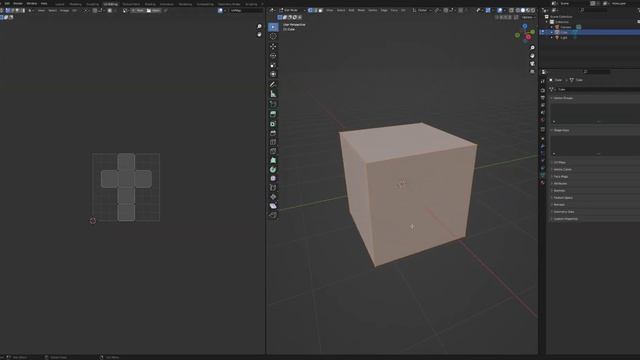The height and width of the screenshot is (360, 640).
Task: Select the Bevel tool
Action: point(273,133)
